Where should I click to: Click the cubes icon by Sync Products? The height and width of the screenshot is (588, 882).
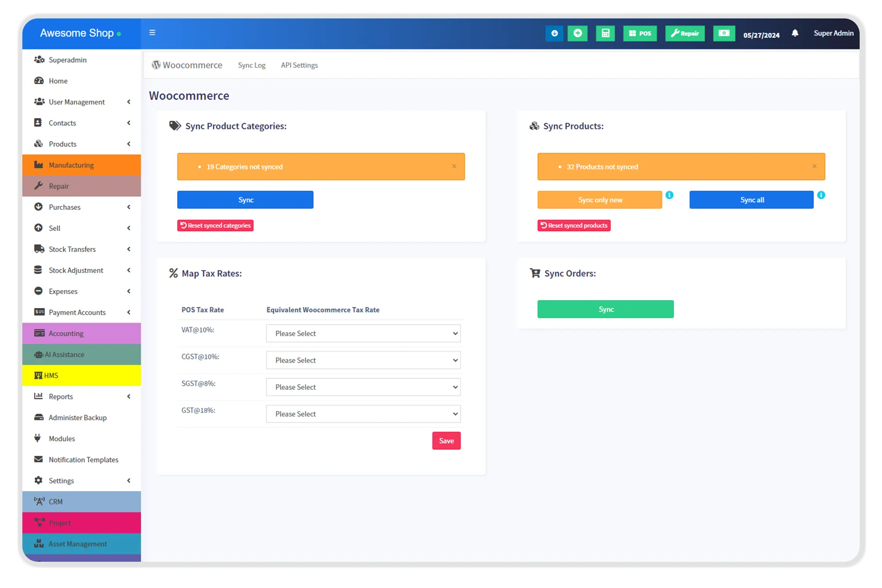click(x=534, y=126)
